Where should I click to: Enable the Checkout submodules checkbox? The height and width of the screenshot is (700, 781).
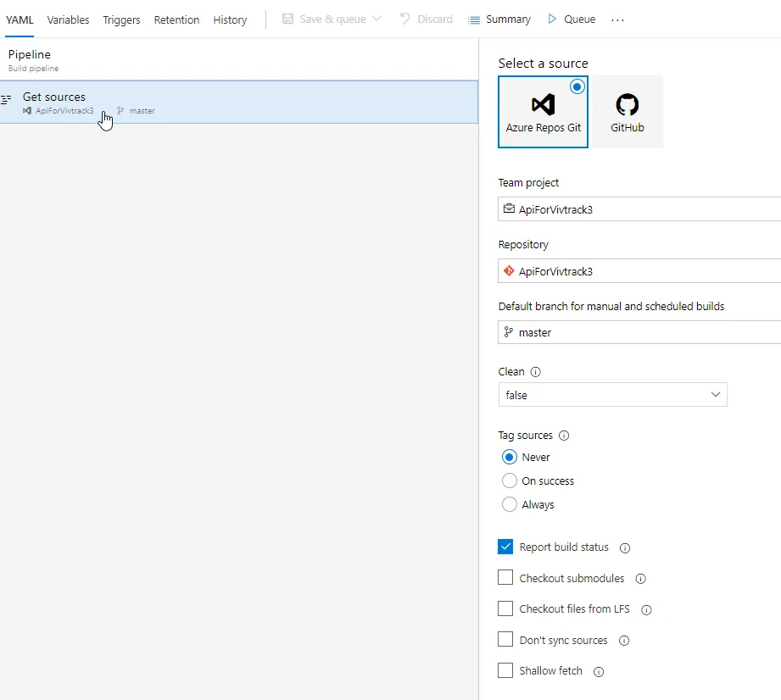click(x=505, y=578)
